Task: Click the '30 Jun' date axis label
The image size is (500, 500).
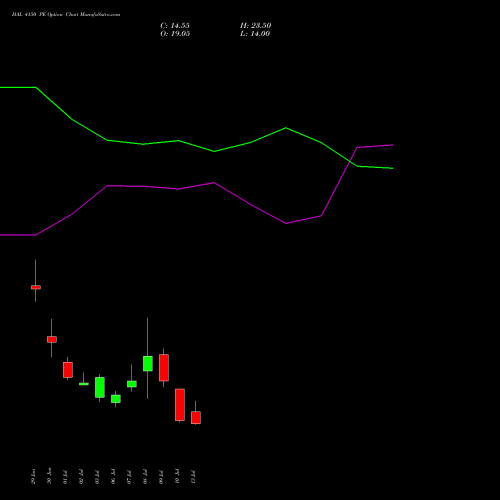Action: pos(49,476)
